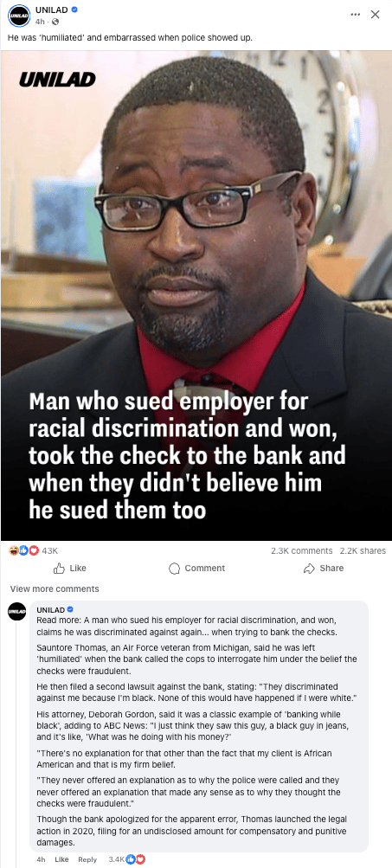Image resolution: width=392 pixels, height=868 pixels.
Task: Expand View more comments
Action: pyautogui.click(x=55, y=588)
